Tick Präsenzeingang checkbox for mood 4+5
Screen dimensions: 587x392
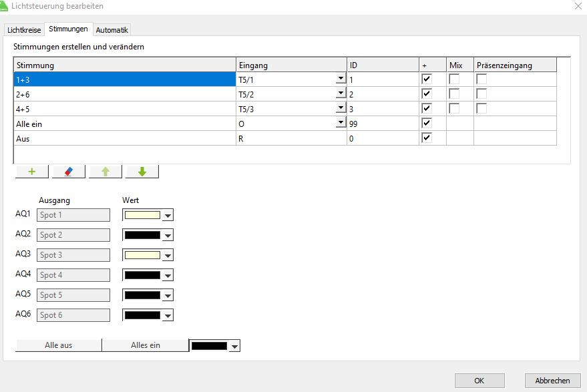(481, 108)
